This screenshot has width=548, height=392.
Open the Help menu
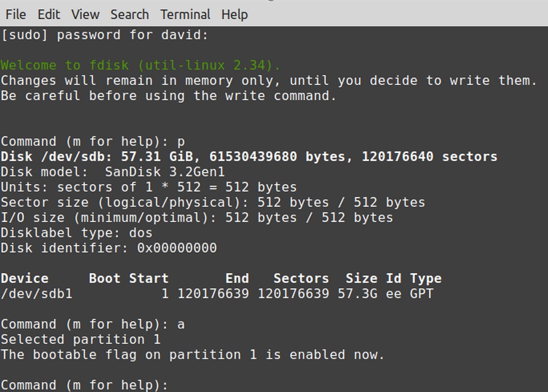click(235, 15)
